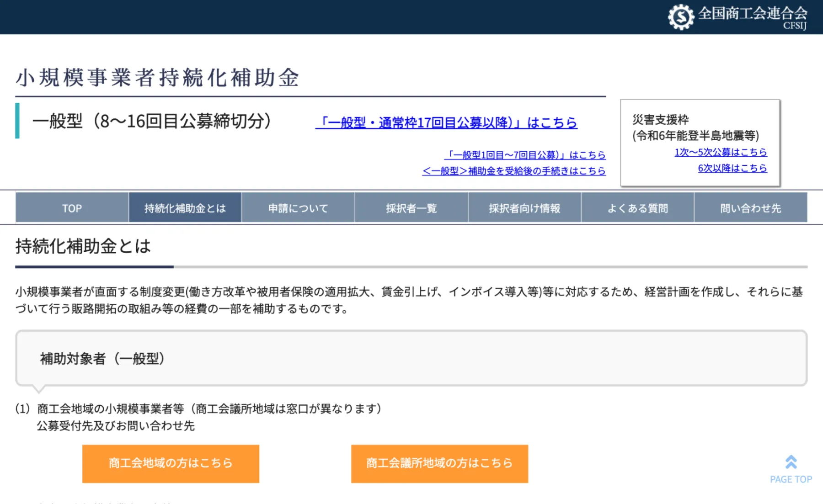
Task: Open the 一般型1回目〜7回目公募 link
Action: pyautogui.click(x=526, y=155)
